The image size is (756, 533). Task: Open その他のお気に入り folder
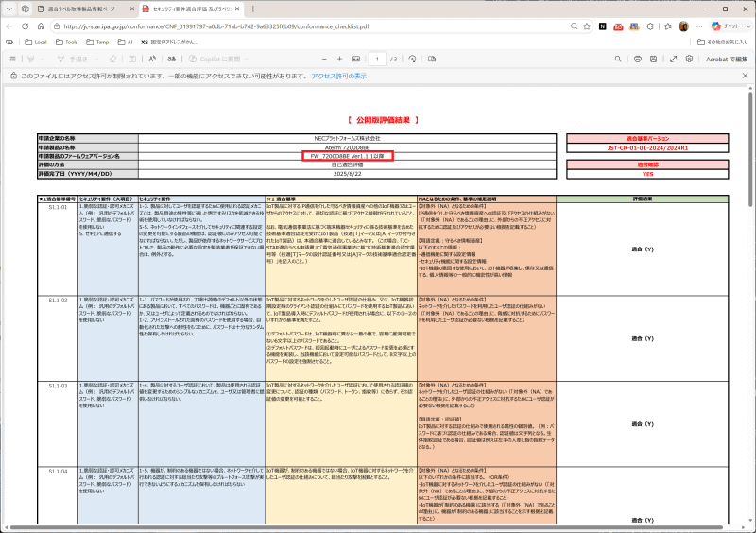click(x=723, y=42)
